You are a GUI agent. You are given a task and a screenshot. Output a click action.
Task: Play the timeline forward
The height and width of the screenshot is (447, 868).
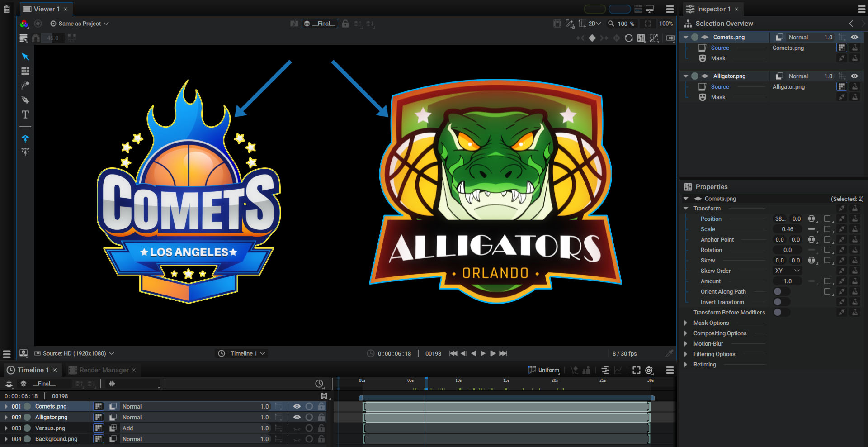coord(483,353)
